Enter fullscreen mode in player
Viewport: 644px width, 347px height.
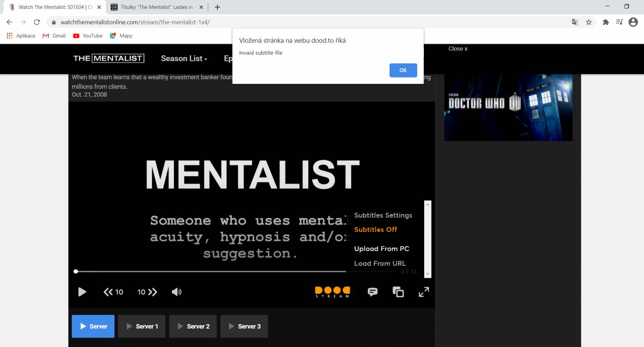pyautogui.click(x=424, y=292)
